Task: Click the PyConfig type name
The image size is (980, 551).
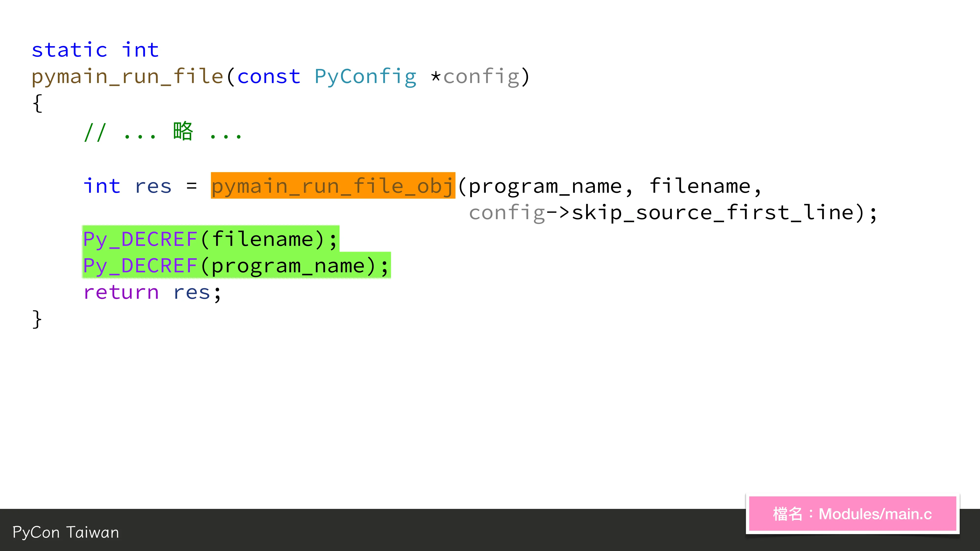Action: click(x=365, y=76)
